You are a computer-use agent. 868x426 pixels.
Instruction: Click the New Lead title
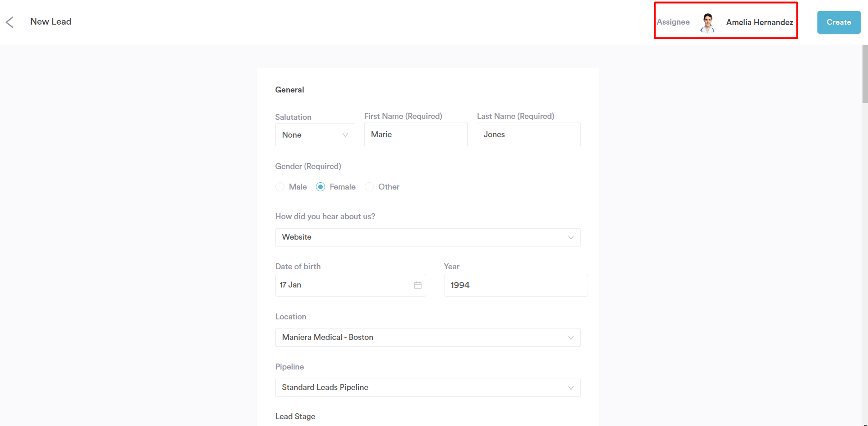point(51,21)
